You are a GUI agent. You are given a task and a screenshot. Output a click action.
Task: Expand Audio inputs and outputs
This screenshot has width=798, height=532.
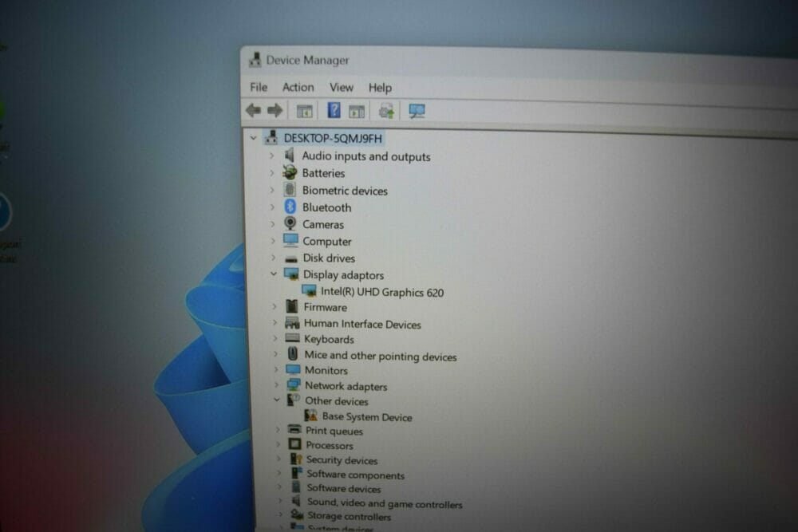272,156
